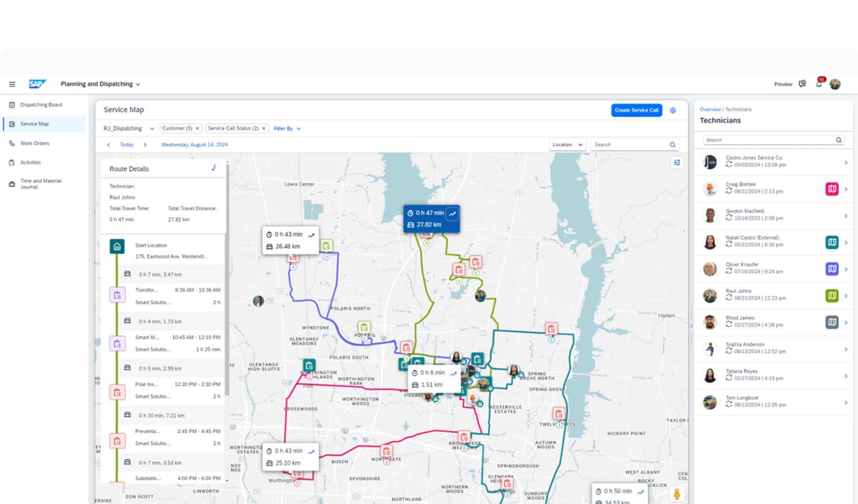This screenshot has height=504, width=858.
Task: Toggle Craig Bishtek's pink map route
Action: coord(832,189)
